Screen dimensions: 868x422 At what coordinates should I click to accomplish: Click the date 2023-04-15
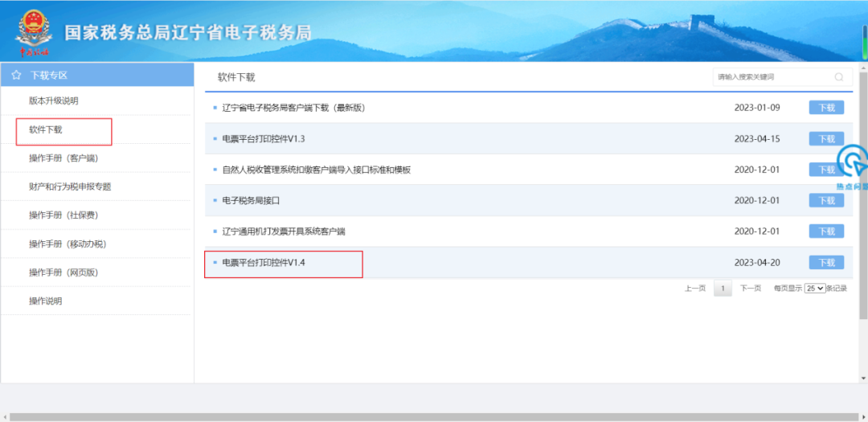click(757, 138)
